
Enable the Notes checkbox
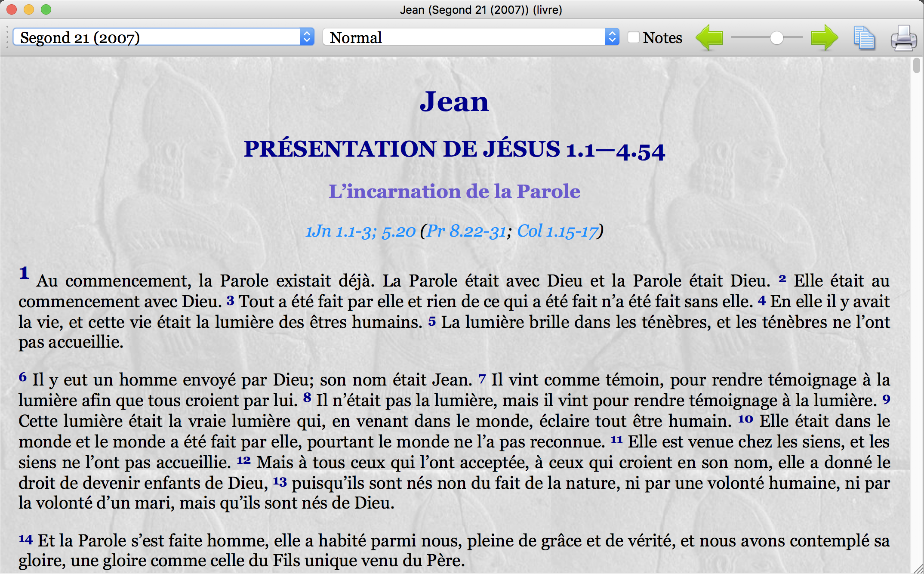[633, 37]
